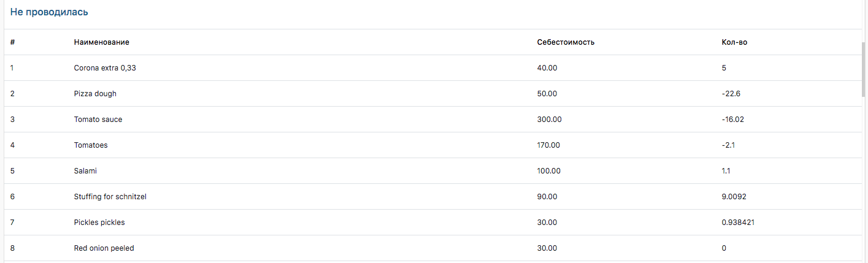
Task: Select the Tomatoes row name
Action: (x=91, y=145)
